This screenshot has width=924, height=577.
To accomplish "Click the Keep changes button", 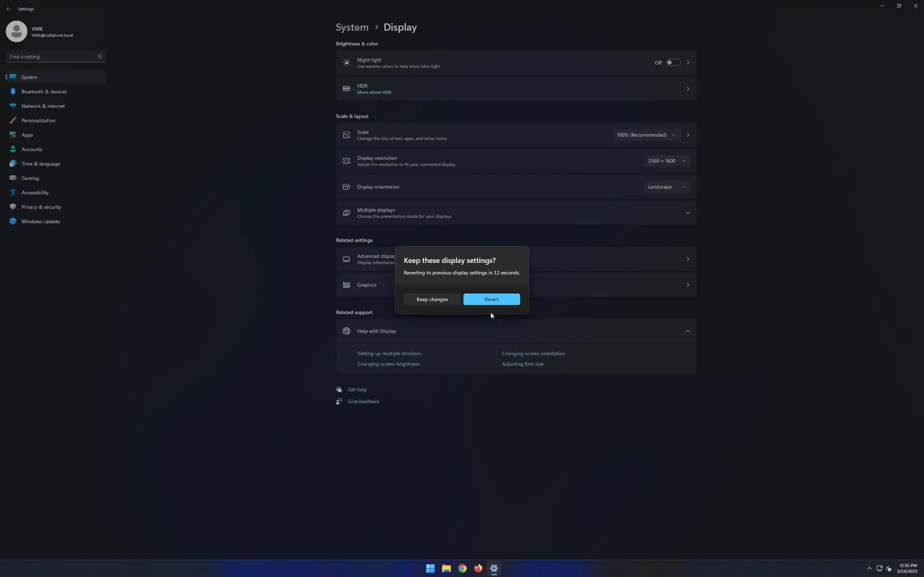I will [x=432, y=300].
